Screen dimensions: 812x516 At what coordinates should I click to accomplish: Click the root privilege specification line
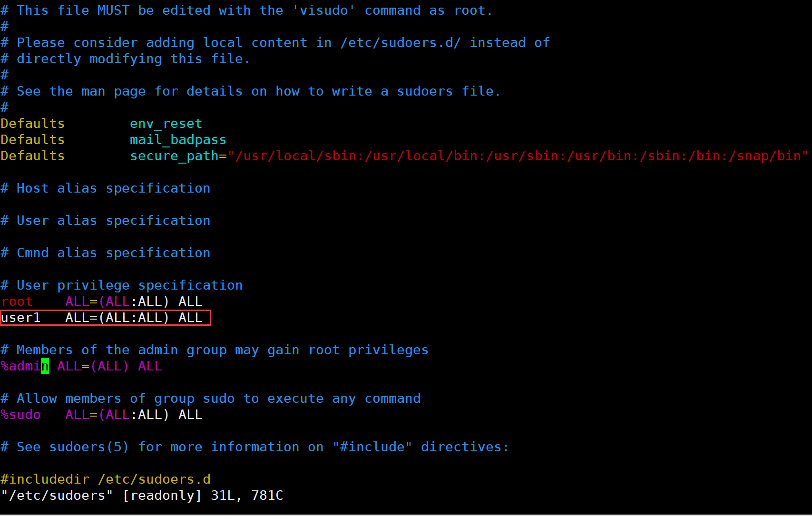tap(102, 302)
